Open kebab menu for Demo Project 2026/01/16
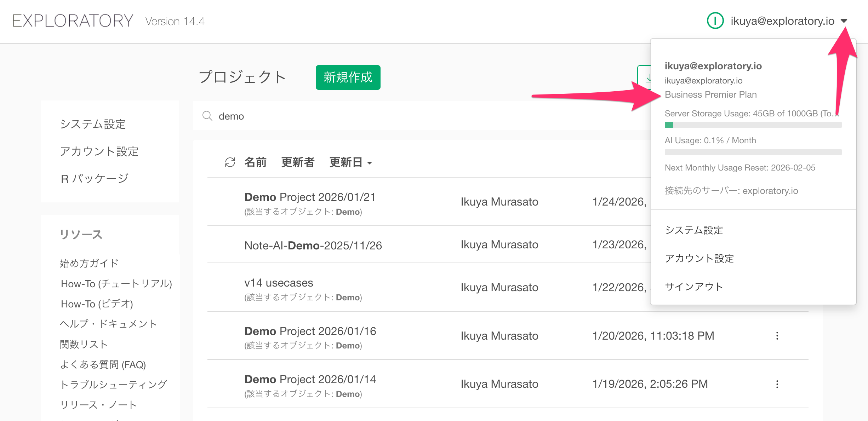This screenshot has width=868, height=421. pos(777,336)
